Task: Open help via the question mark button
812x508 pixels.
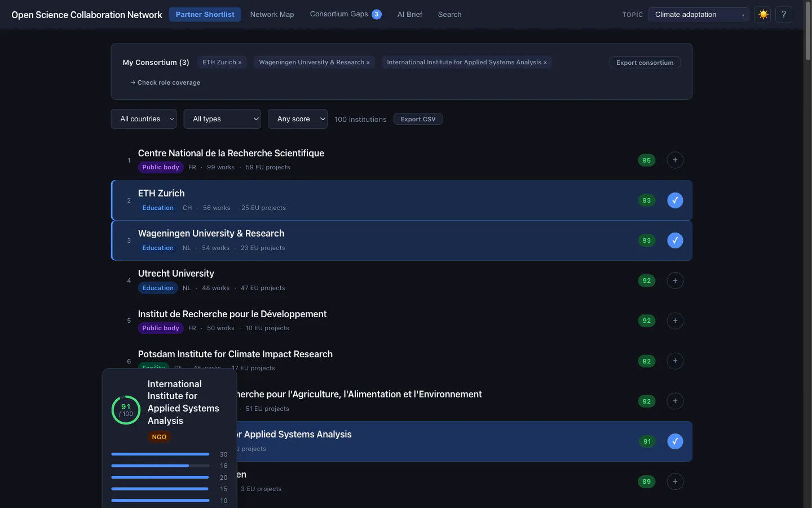Action: point(784,15)
